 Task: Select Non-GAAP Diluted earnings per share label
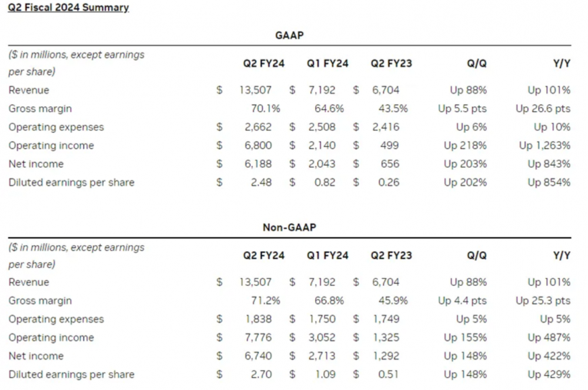[71, 374]
